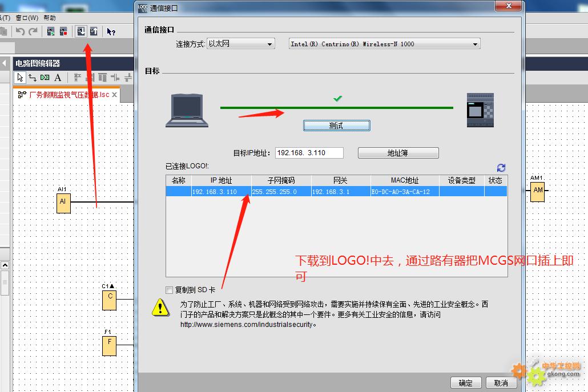Click the 设备类型 column header
The height and width of the screenshot is (392, 588).
coord(462,181)
